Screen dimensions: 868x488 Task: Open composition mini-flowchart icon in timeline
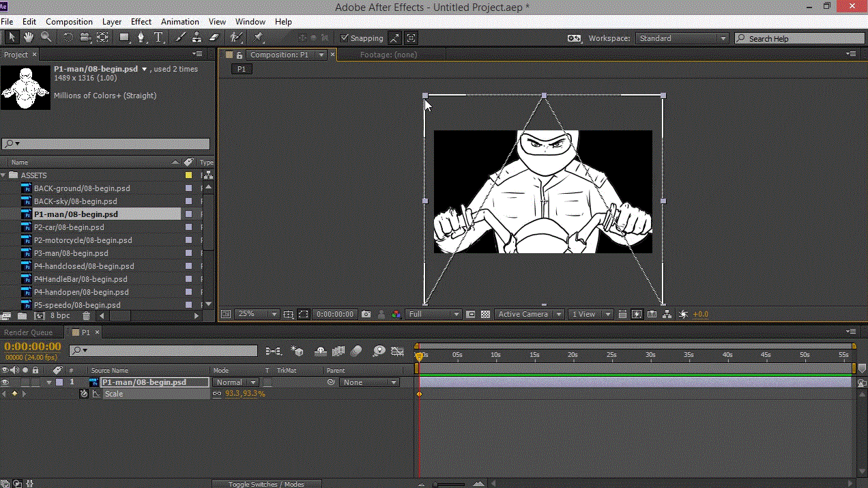pyautogui.click(x=273, y=351)
